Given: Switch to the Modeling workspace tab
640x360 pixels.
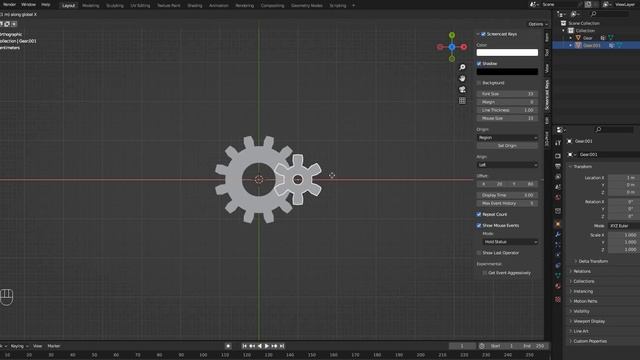Looking at the screenshot, I should 91,6.
